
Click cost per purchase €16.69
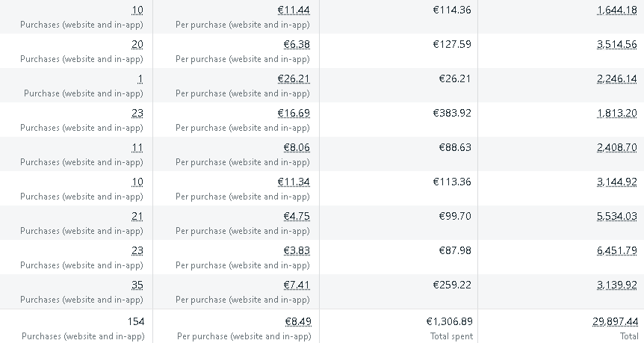(x=294, y=113)
